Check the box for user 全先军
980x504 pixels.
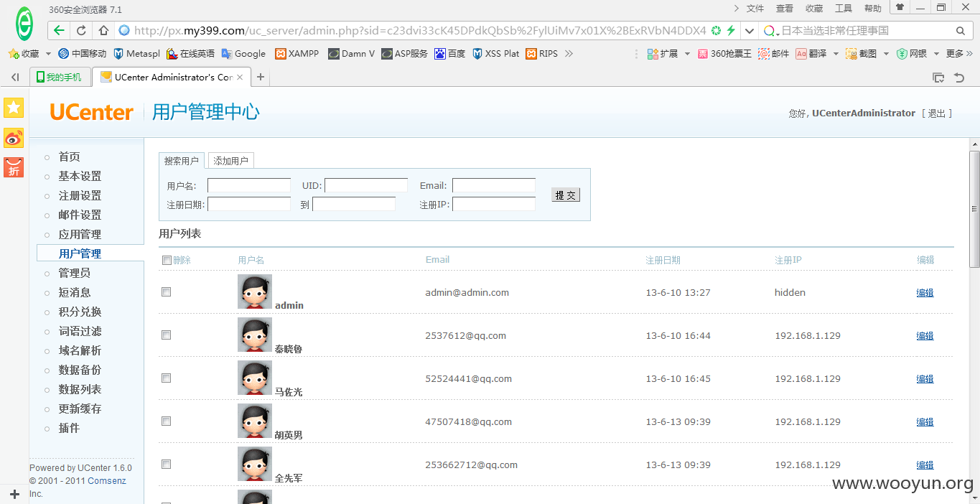pos(167,465)
